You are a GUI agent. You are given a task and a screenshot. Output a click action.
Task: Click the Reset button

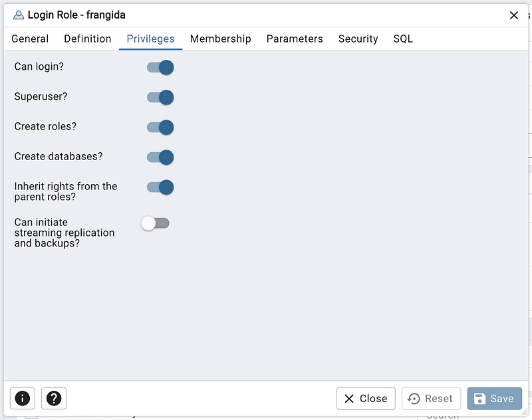click(x=431, y=398)
